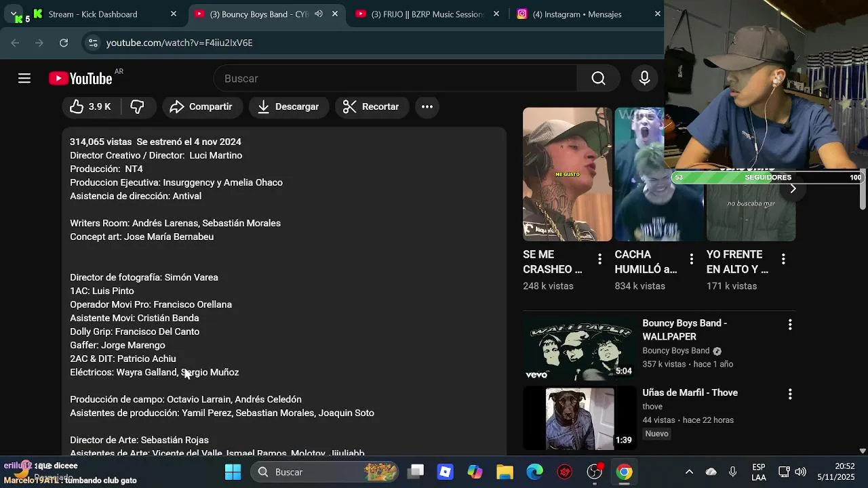
Task: Open options for CACHA HUMILLÓ short
Action: [x=691, y=259]
